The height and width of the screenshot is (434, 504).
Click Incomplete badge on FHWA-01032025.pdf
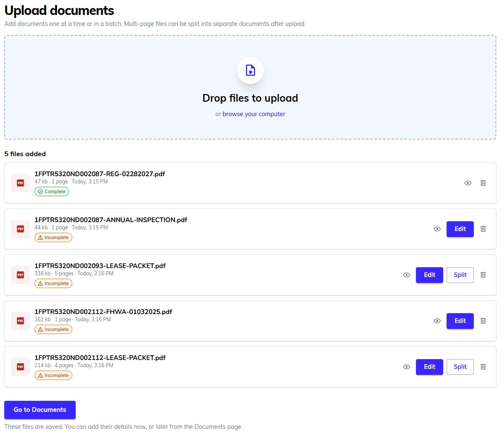pyautogui.click(x=53, y=329)
